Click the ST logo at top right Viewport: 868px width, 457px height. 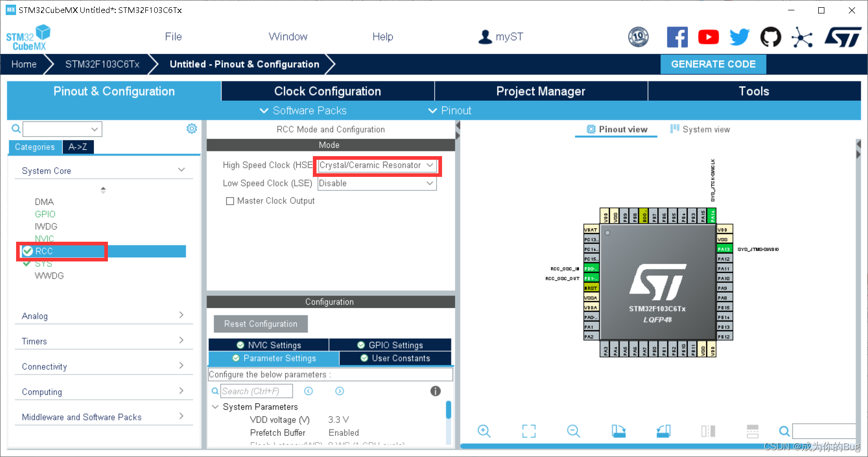tap(843, 37)
